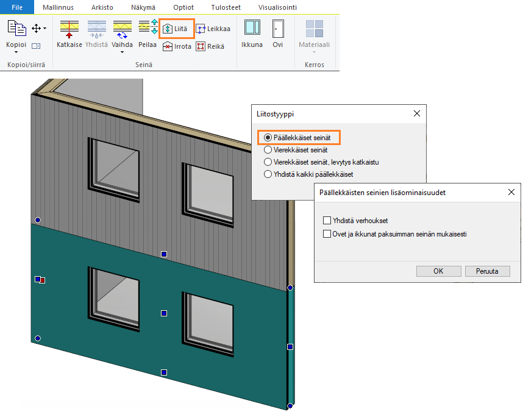
Task: Select the Peilaa mirror tool
Action: click(148, 33)
